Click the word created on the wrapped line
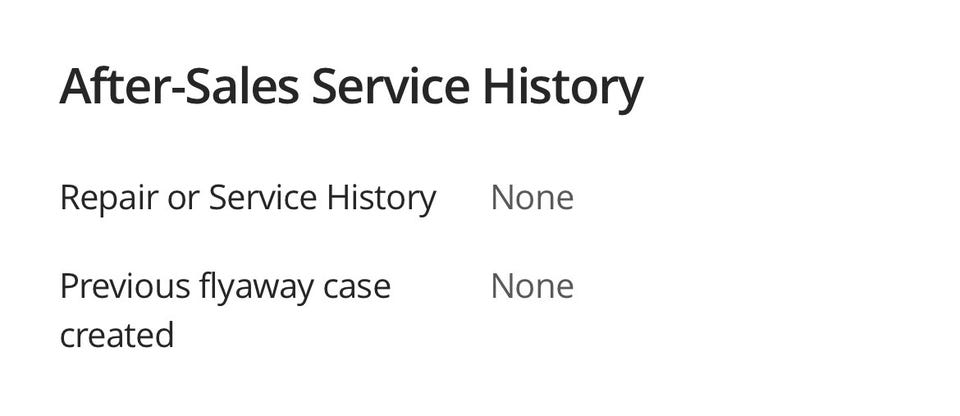The width and height of the screenshot is (960, 416). (116, 334)
